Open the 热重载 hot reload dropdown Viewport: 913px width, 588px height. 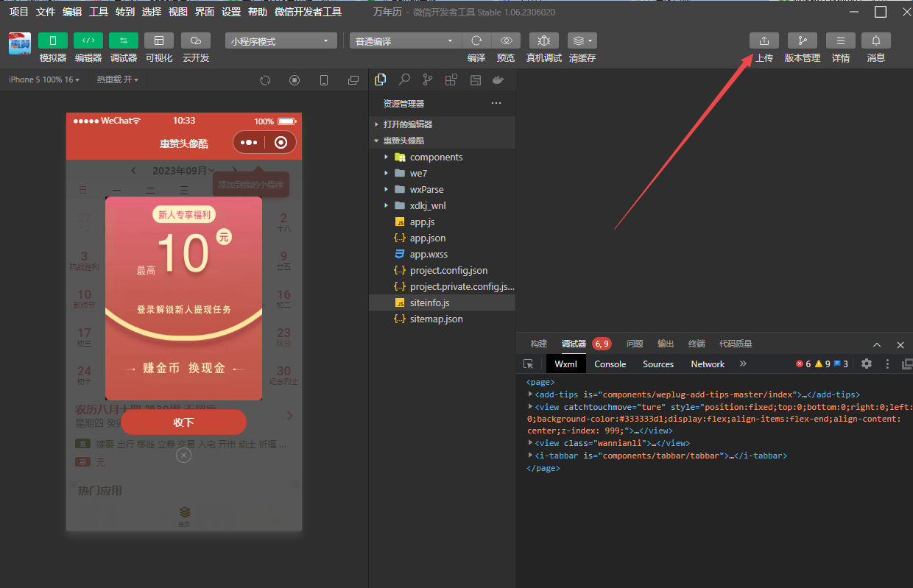click(117, 79)
